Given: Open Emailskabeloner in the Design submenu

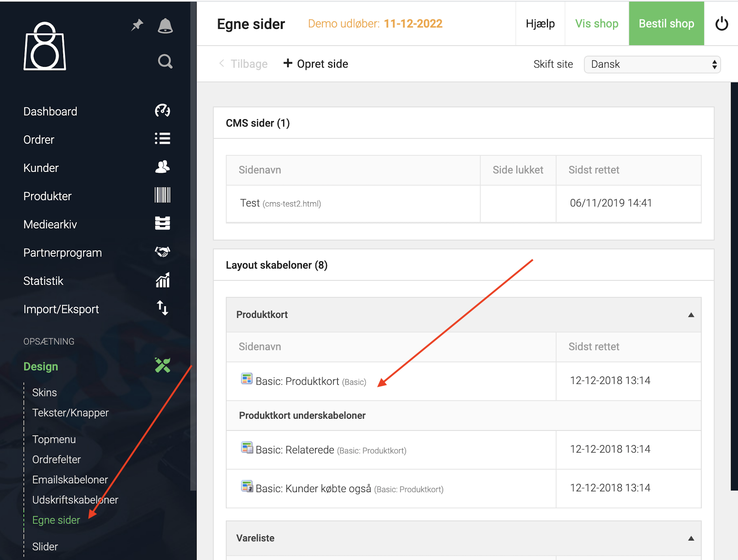Looking at the screenshot, I should pyautogui.click(x=70, y=480).
